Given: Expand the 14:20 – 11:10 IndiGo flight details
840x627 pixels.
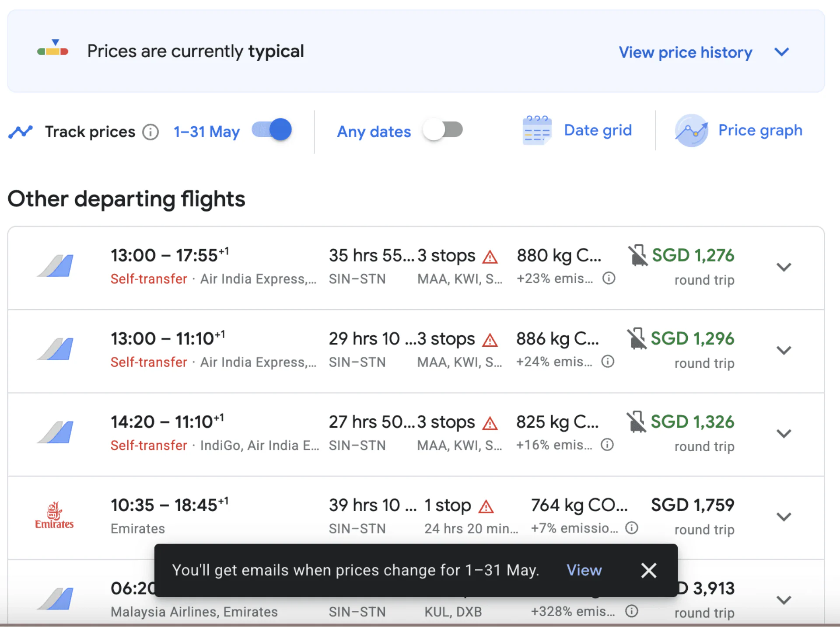Looking at the screenshot, I should pos(784,434).
